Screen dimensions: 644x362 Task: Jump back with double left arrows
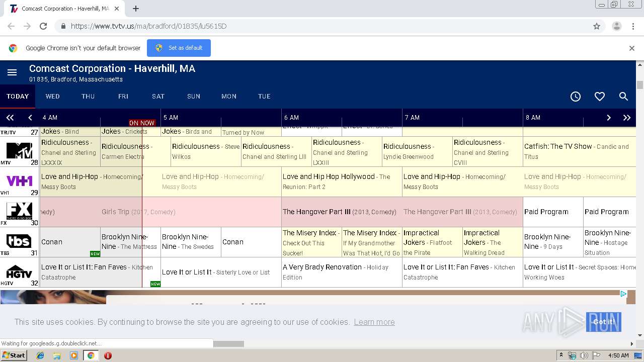tap(10, 118)
